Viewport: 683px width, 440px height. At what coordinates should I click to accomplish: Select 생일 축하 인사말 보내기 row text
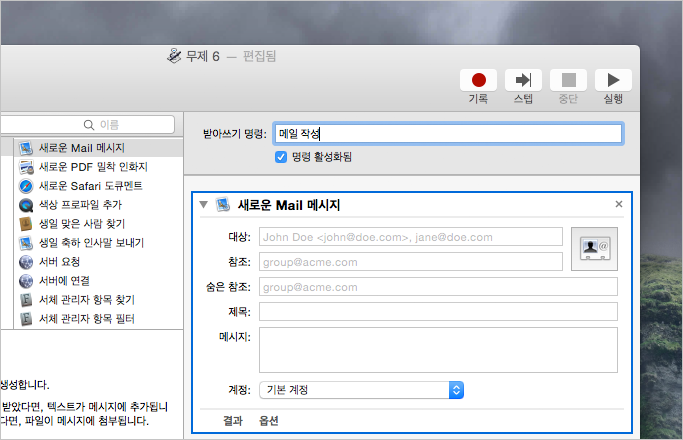[91, 243]
